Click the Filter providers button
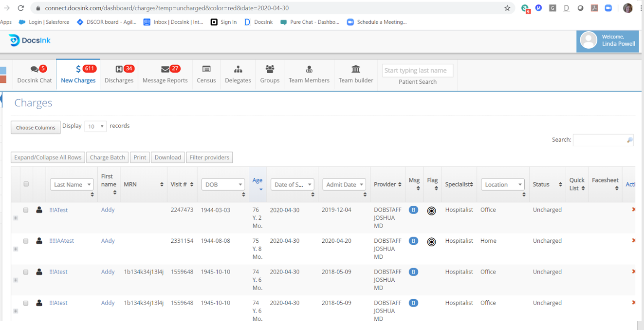 pyautogui.click(x=209, y=157)
